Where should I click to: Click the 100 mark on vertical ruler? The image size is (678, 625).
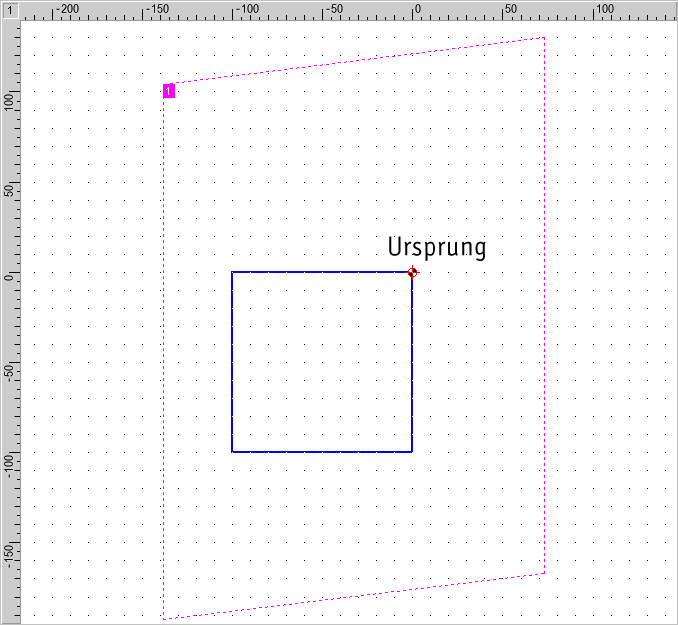point(9,102)
